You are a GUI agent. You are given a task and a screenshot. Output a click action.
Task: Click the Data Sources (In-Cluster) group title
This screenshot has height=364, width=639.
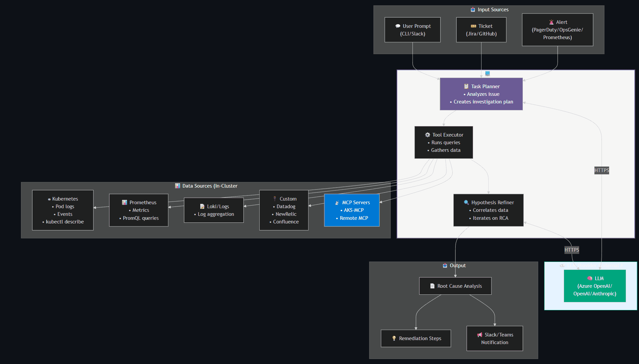[210, 186]
